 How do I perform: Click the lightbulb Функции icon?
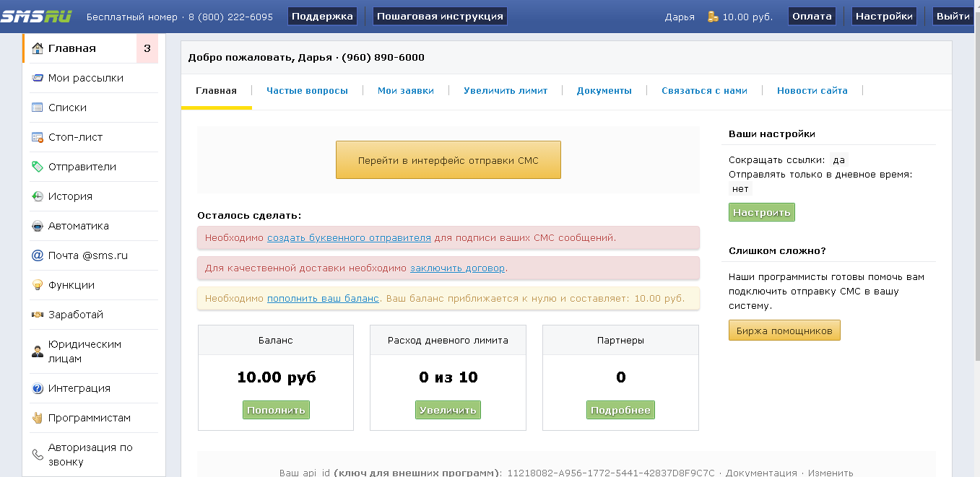(x=38, y=285)
